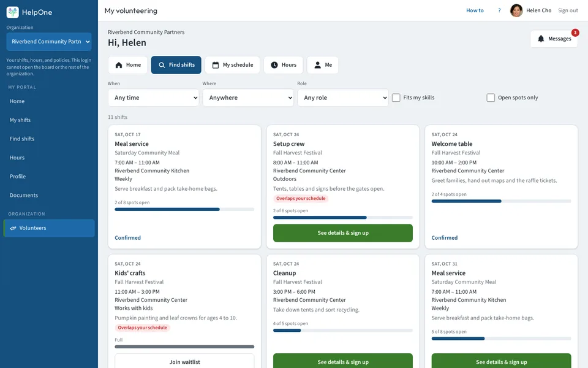Click the My schedule calendar icon
Screen dimensions: 588x368
[216, 65]
